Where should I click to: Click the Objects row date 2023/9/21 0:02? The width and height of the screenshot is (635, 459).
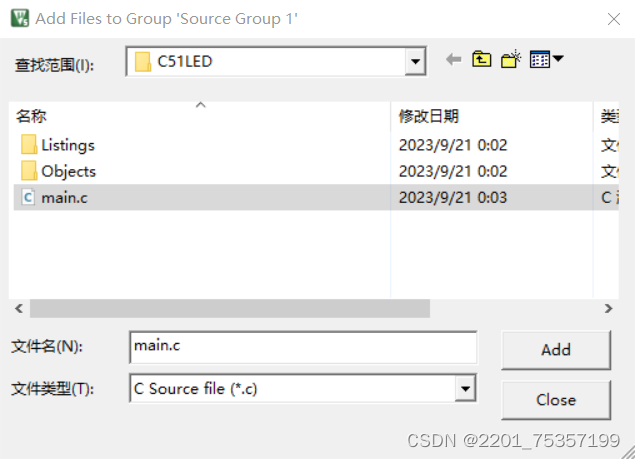pos(453,171)
